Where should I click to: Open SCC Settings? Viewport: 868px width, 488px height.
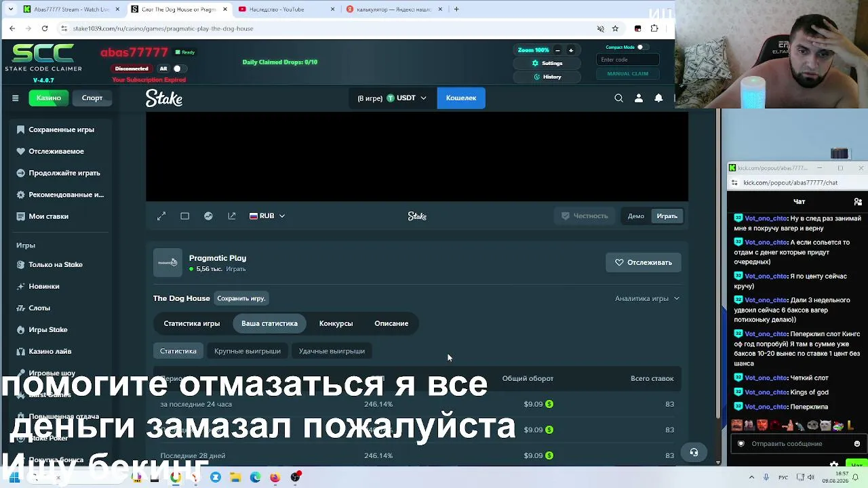(547, 63)
